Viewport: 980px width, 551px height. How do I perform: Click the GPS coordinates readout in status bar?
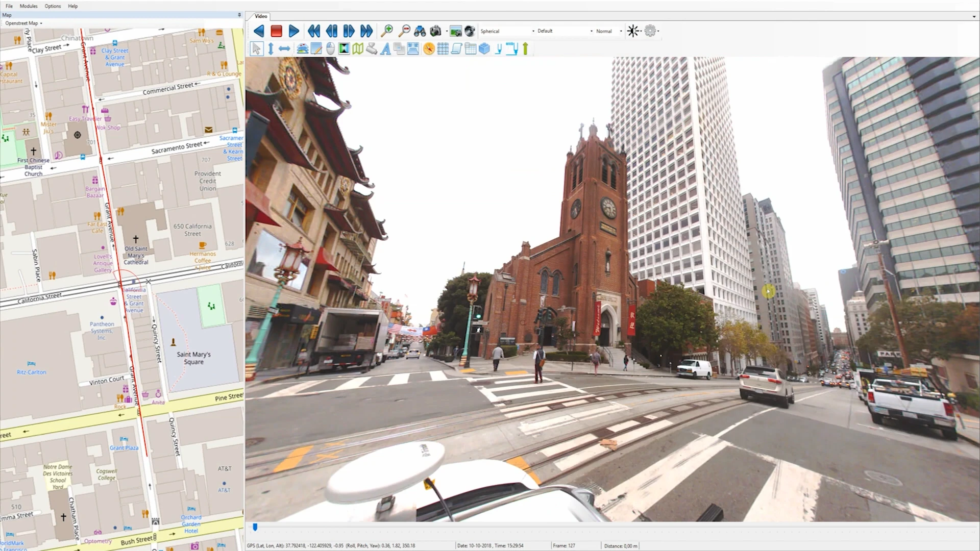click(331, 545)
